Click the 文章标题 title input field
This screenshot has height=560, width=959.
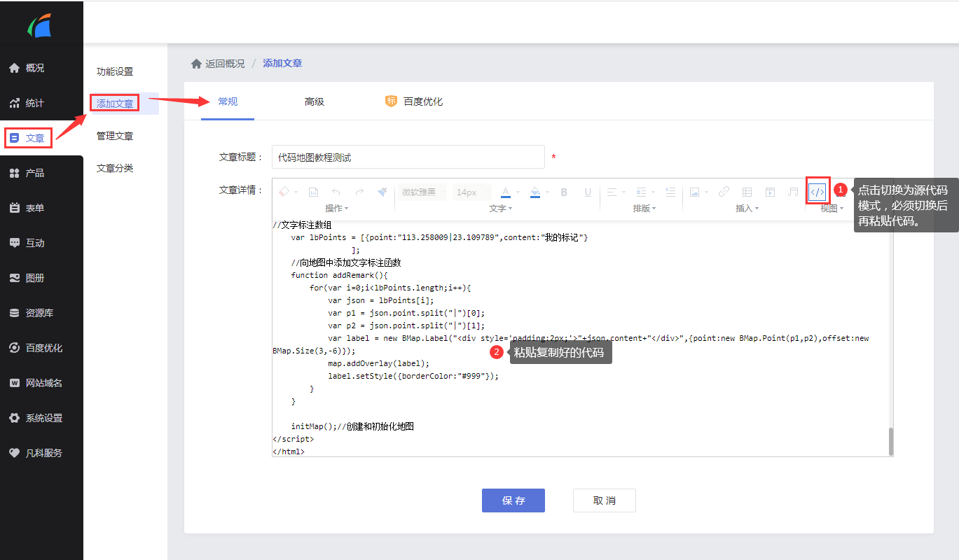[x=408, y=157]
